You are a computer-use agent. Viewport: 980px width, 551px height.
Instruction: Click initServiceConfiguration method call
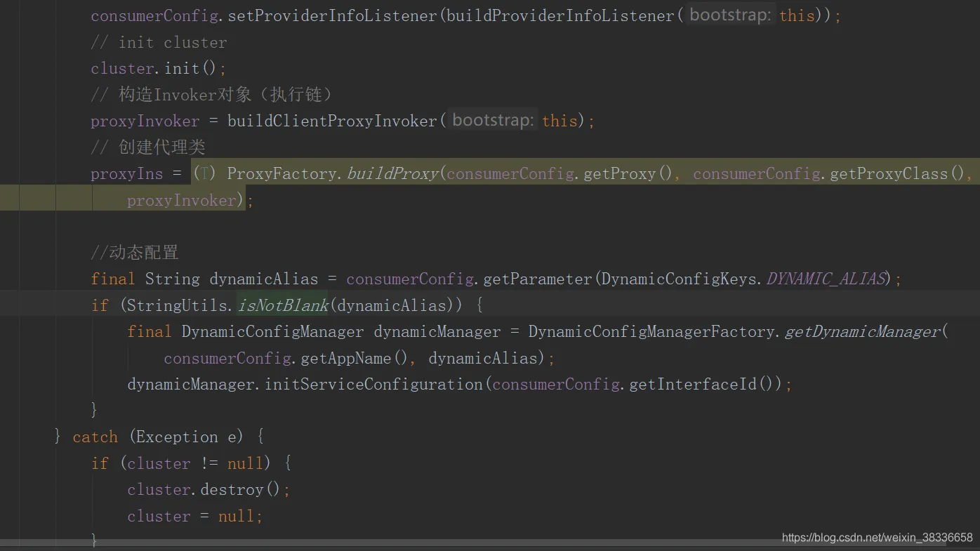coord(373,384)
